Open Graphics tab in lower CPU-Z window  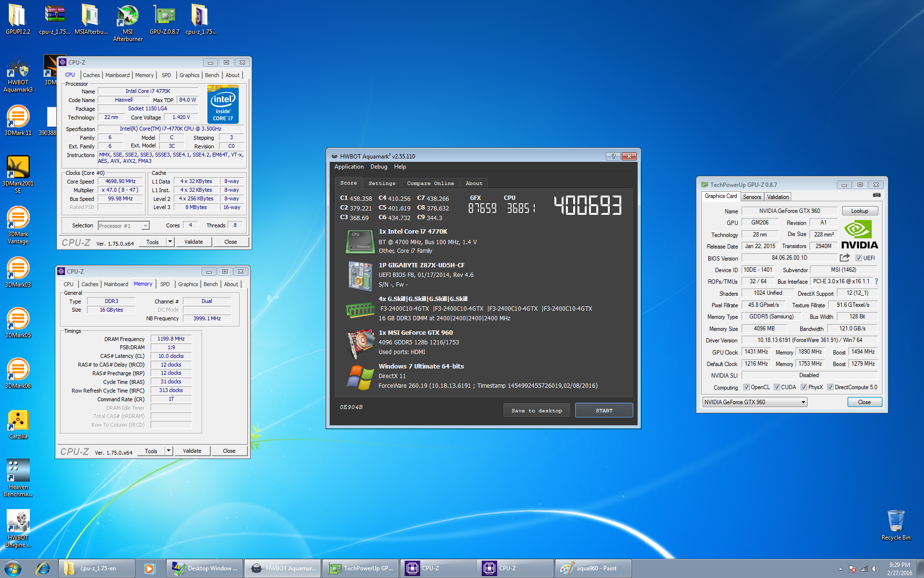coord(188,284)
